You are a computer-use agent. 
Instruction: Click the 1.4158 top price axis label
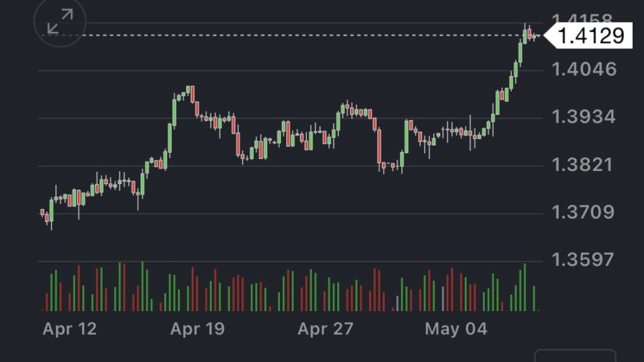click(x=582, y=20)
